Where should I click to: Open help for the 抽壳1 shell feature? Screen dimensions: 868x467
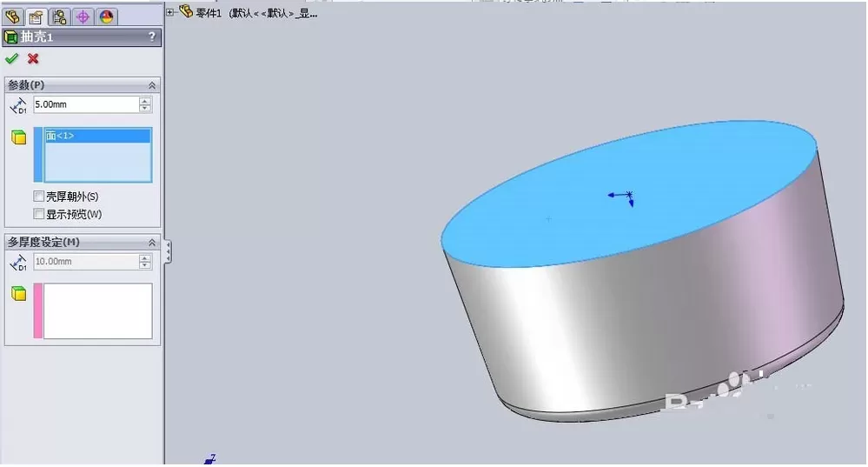coord(152,37)
